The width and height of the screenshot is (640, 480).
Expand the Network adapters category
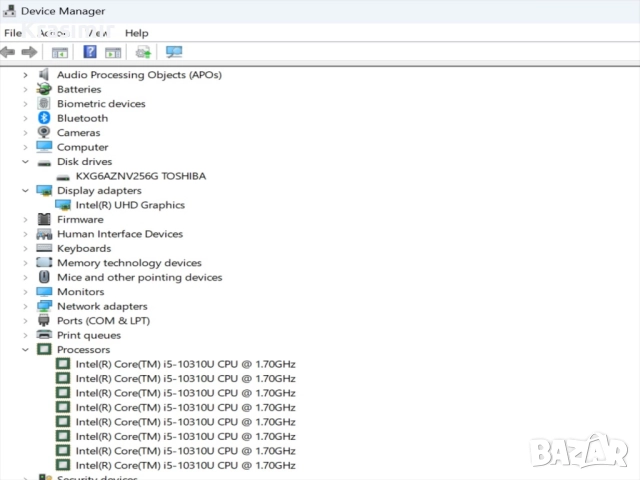pyautogui.click(x=25, y=306)
